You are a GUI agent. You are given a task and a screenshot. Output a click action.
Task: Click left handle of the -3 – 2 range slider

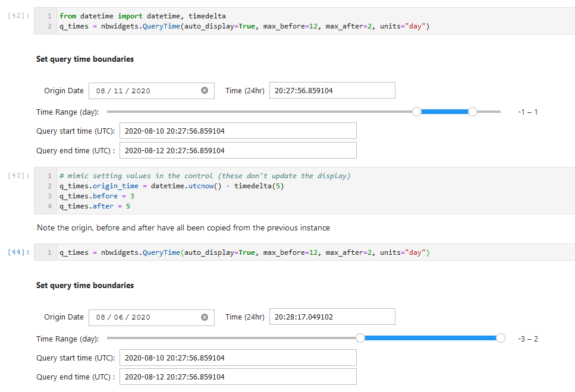coord(360,338)
